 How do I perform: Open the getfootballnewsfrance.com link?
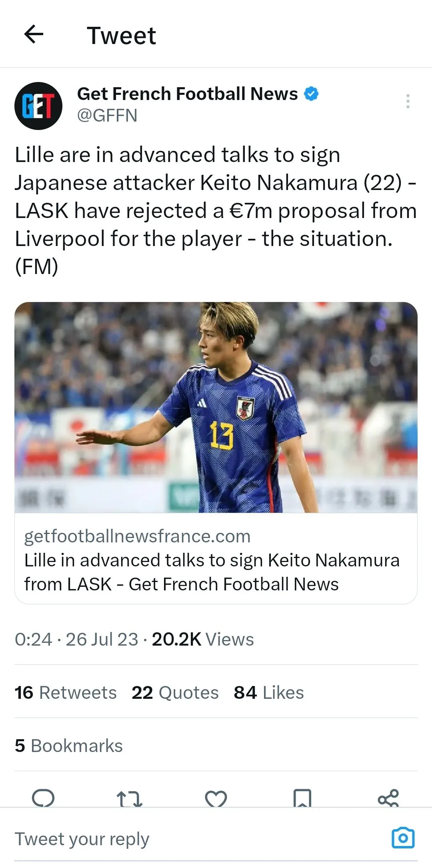pyautogui.click(x=138, y=536)
